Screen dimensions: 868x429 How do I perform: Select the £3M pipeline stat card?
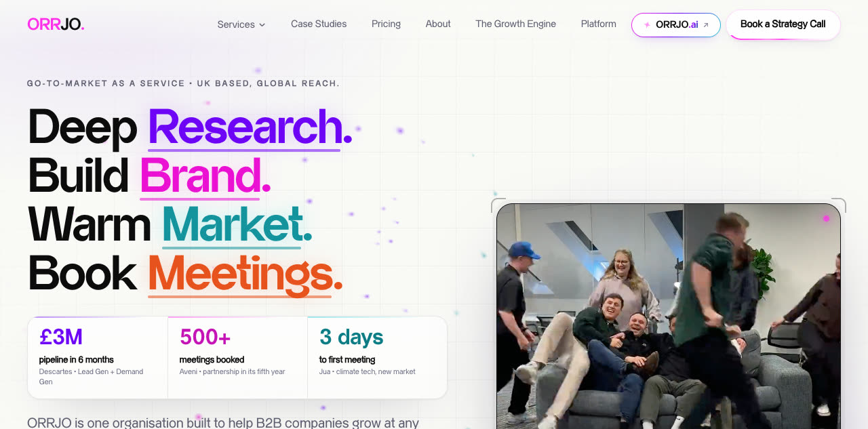98,357
